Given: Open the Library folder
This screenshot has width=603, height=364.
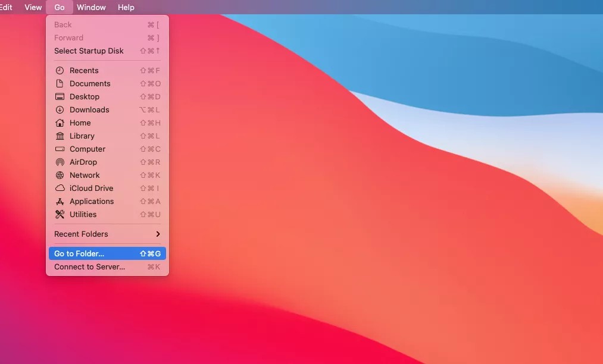Looking at the screenshot, I should (82, 136).
